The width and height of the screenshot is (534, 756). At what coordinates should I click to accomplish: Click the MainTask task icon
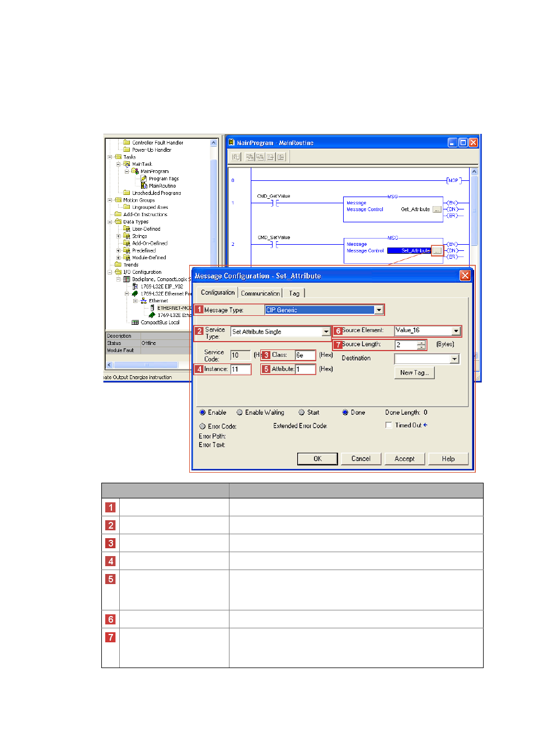pyautogui.click(x=127, y=164)
